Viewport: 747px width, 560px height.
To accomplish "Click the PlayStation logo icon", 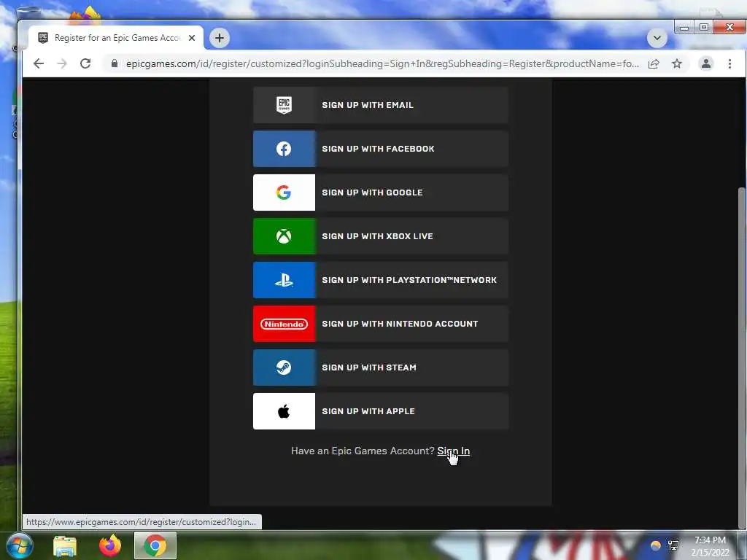I will point(284,281).
